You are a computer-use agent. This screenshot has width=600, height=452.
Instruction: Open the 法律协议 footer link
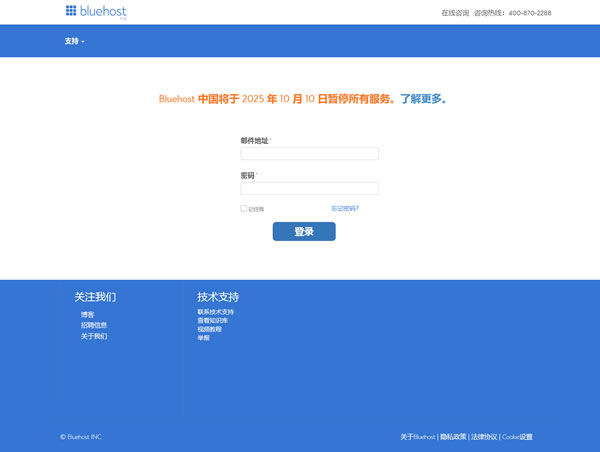pyautogui.click(x=484, y=437)
